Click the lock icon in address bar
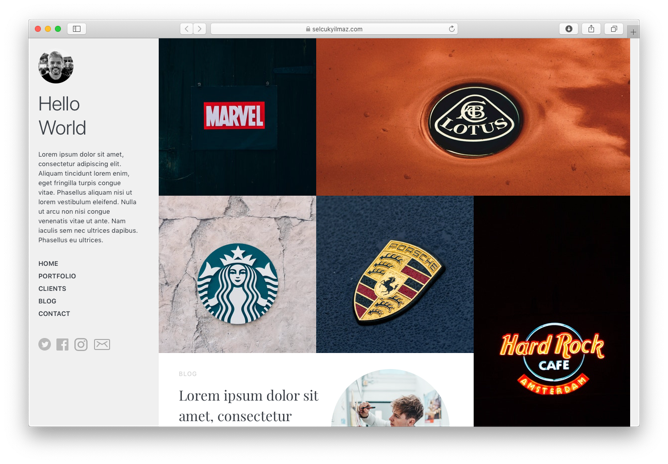 308,29
